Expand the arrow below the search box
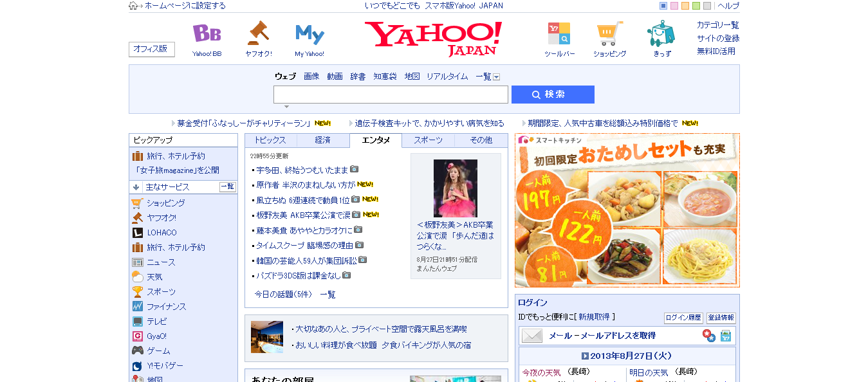This screenshot has height=382, width=868. (286, 107)
